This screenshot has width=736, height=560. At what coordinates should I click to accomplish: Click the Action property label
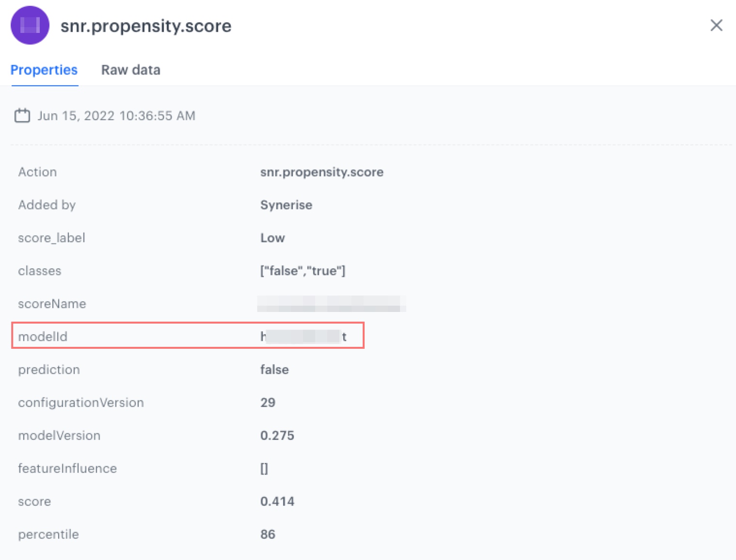click(37, 172)
